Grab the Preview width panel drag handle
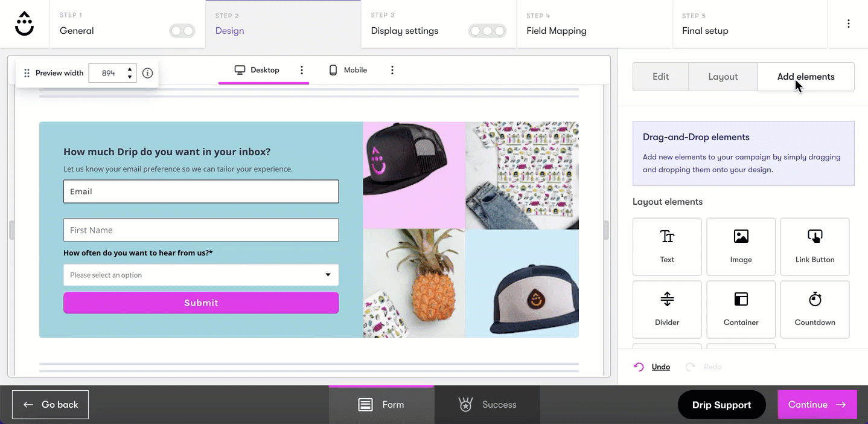The width and height of the screenshot is (868, 424). (x=27, y=73)
